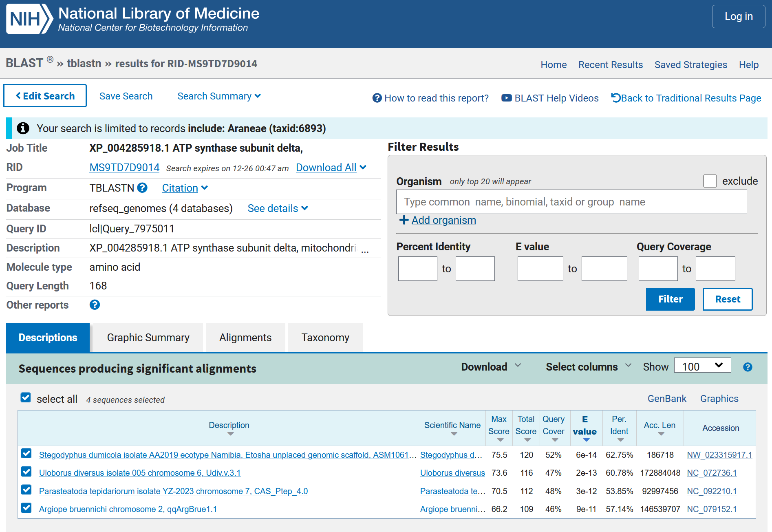772x532 pixels.
Task: Uncheck the Uloborus diversus row checkbox
Action: coord(26,472)
